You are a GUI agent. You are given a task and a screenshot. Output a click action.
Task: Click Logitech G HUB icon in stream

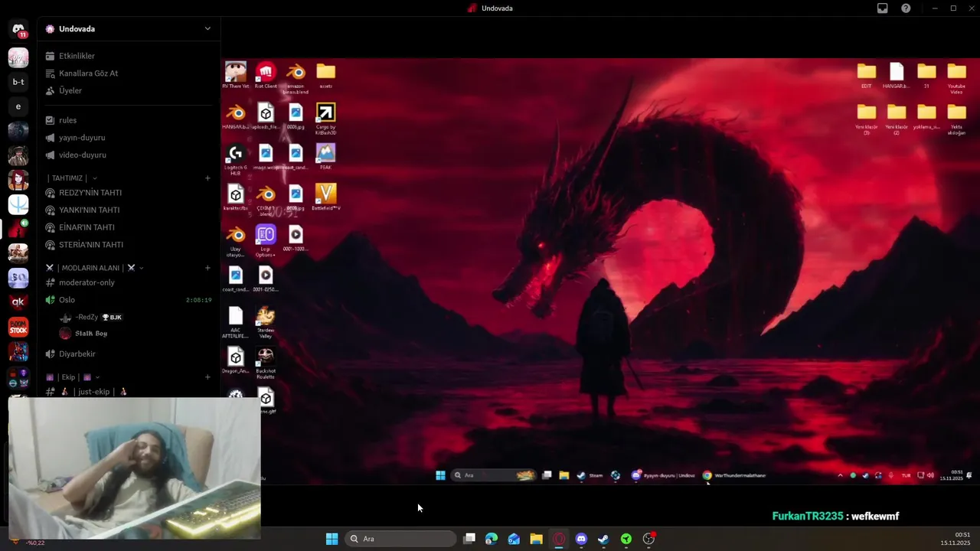tap(236, 159)
